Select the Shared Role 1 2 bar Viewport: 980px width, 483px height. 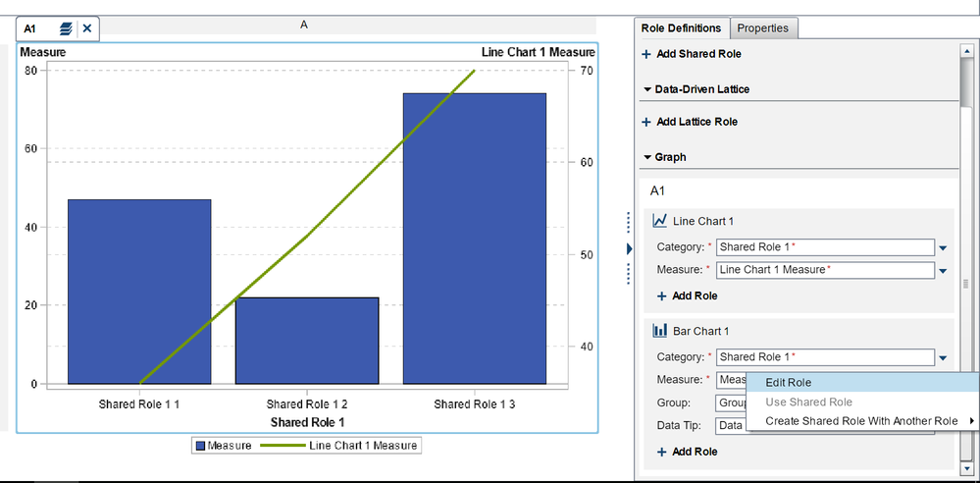pos(307,341)
